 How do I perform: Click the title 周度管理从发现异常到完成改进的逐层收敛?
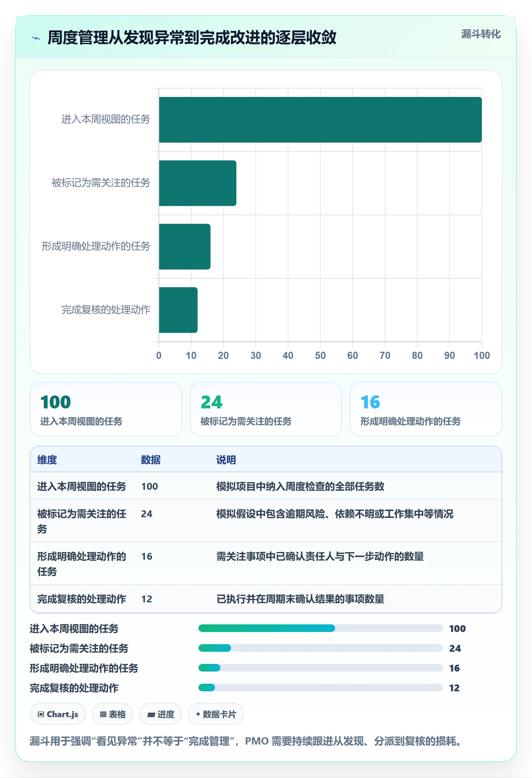pos(192,38)
